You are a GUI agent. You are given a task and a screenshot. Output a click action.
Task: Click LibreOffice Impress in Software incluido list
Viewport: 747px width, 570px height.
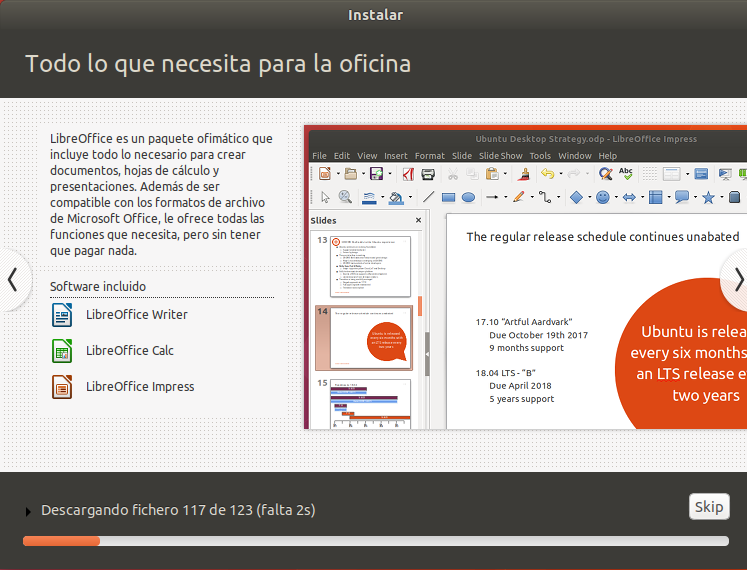click(122, 387)
